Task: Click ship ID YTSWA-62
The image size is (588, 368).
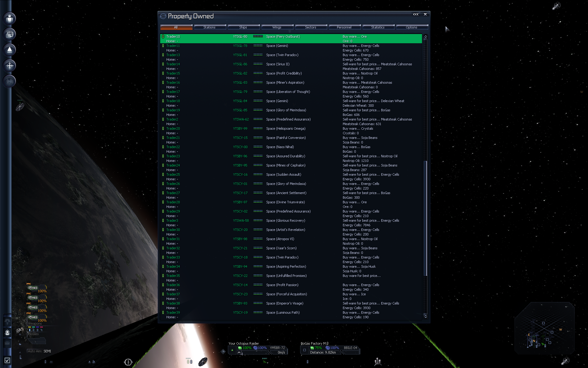Action: (241, 119)
